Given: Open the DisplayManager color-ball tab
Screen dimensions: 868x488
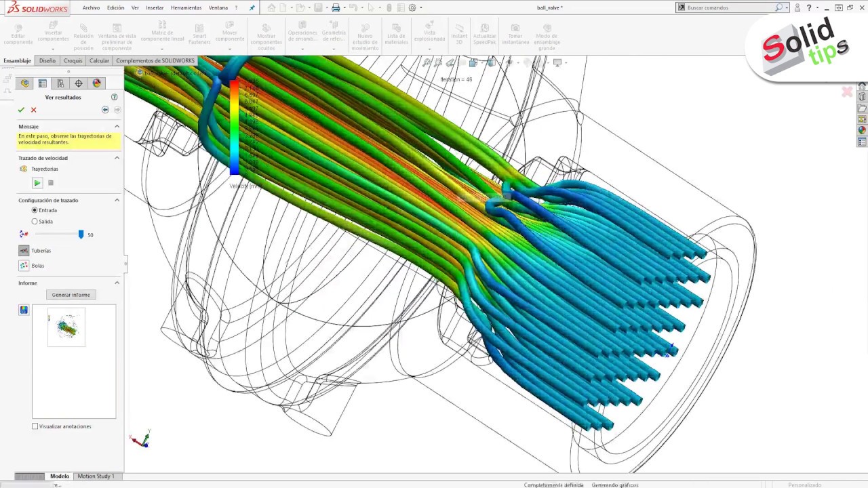Looking at the screenshot, I should tap(97, 83).
